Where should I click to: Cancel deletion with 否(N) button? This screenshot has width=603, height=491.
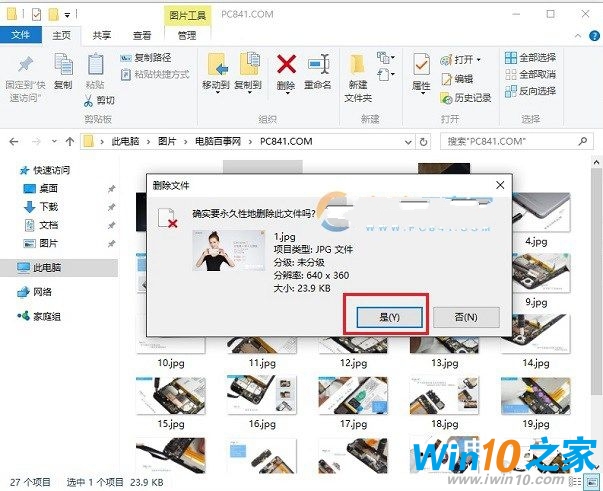pyautogui.click(x=466, y=317)
